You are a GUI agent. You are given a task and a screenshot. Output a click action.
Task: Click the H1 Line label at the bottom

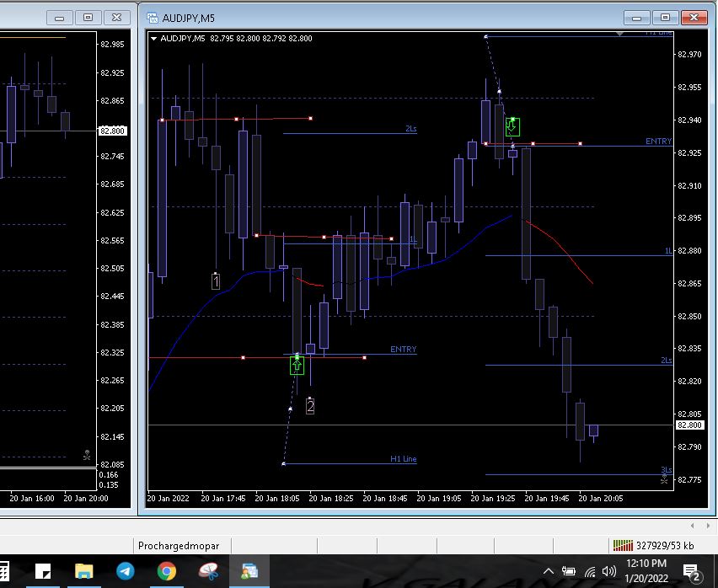[403, 459]
